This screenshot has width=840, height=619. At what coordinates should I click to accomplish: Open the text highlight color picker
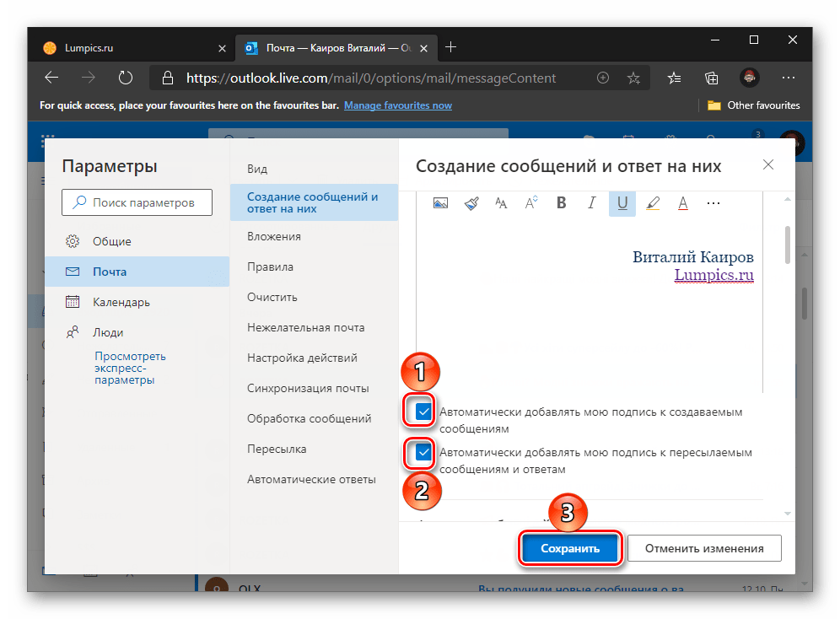point(653,203)
